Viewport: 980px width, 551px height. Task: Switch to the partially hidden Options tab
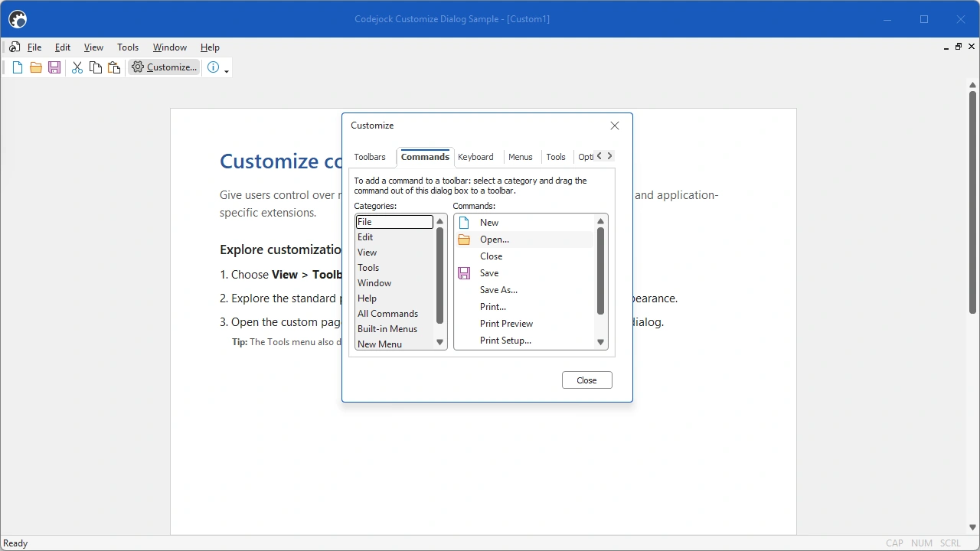click(585, 157)
